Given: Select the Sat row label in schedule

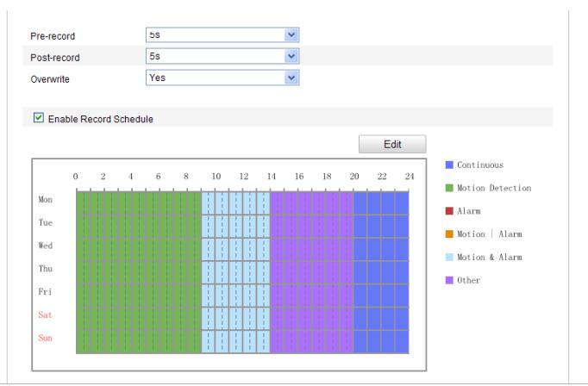Looking at the screenshot, I should pos(46,315).
